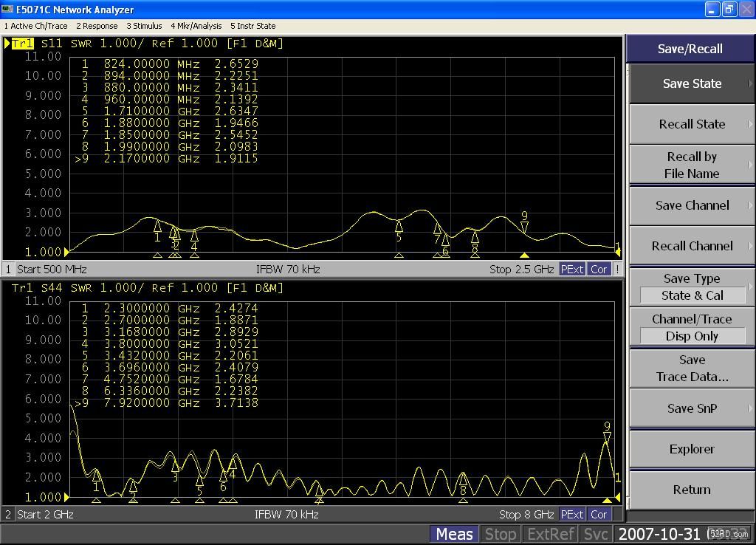Select marker 9 on the S11 trace
756x545 pixels.
point(525,224)
